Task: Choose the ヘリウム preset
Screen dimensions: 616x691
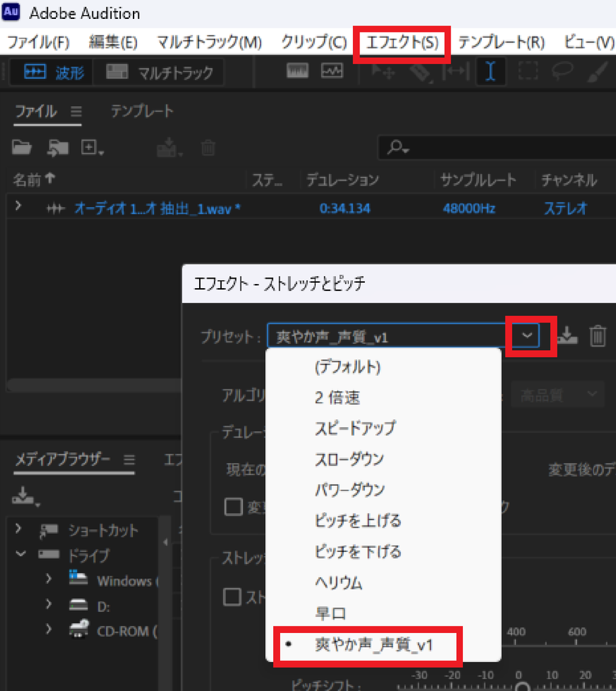Action: pos(339,582)
